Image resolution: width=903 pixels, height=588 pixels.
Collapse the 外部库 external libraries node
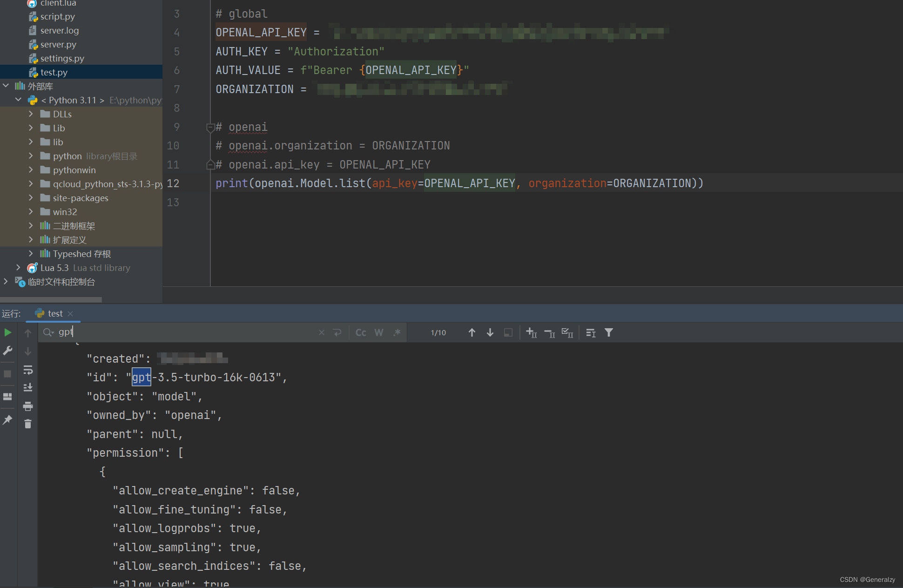click(x=6, y=86)
